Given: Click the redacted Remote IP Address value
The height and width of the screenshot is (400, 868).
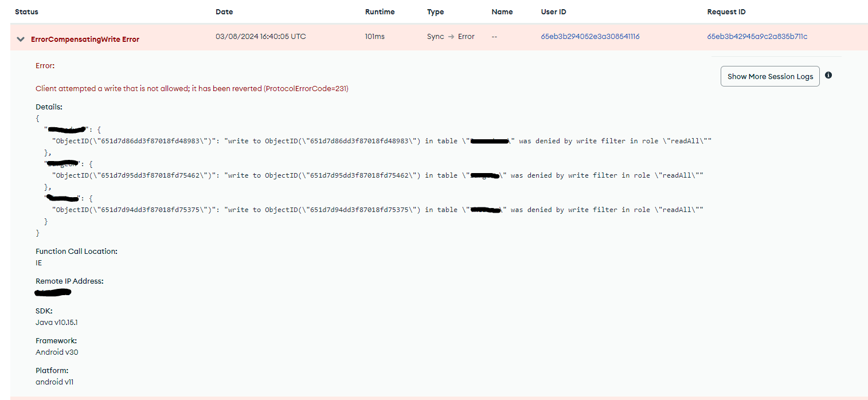Looking at the screenshot, I should tap(53, 293).
